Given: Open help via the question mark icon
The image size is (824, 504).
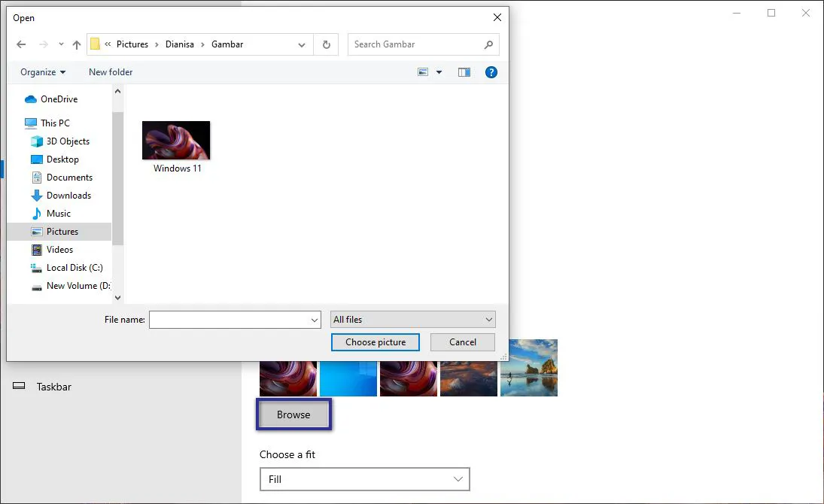Looking at the screenshot, I should click(x=491, y=71).
